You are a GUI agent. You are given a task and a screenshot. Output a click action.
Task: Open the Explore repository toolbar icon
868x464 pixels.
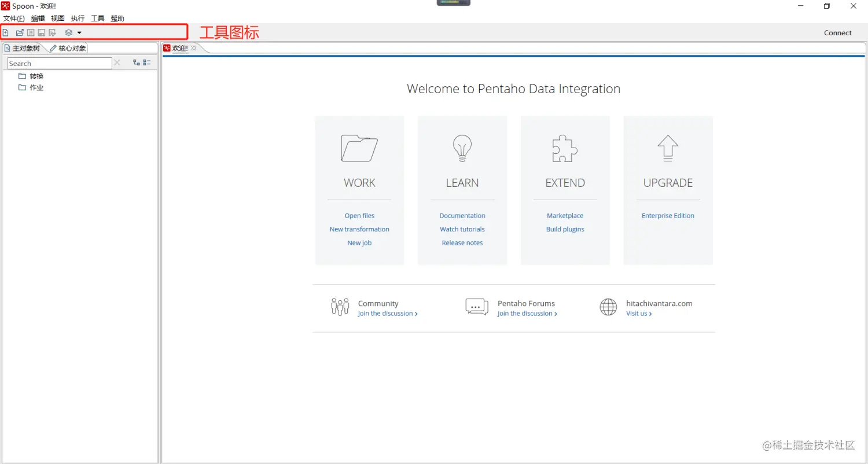tap(31, 33)
